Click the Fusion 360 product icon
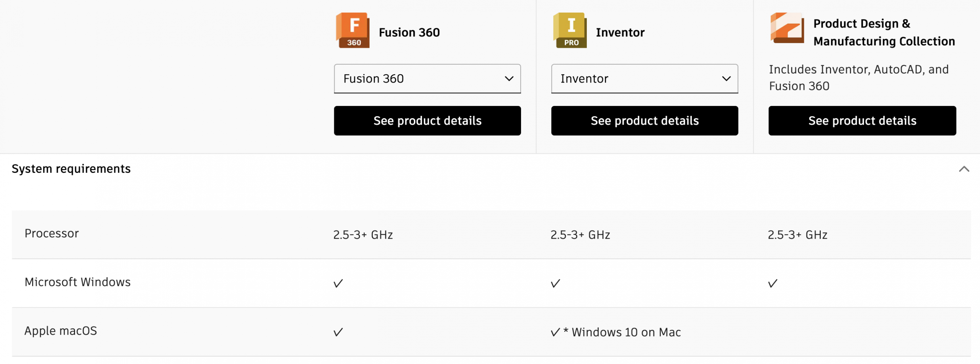The width and height of the screenshot is (980, 364). tap(353, 31)
